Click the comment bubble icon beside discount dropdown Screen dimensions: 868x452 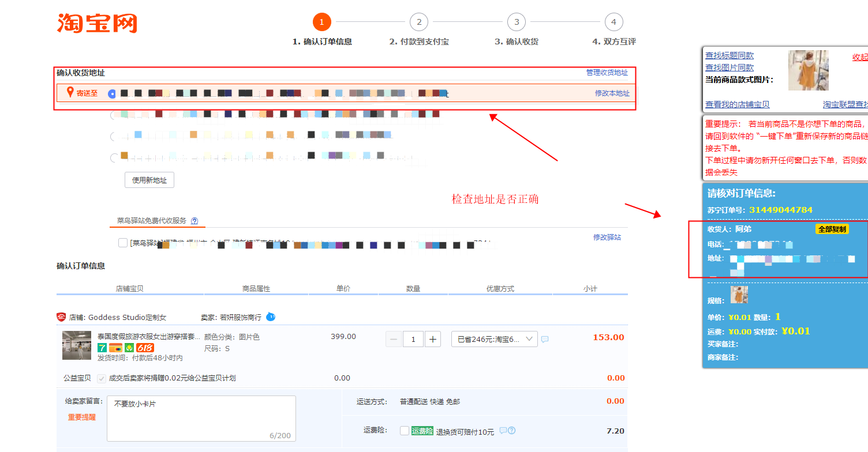[x=545, y=339]
